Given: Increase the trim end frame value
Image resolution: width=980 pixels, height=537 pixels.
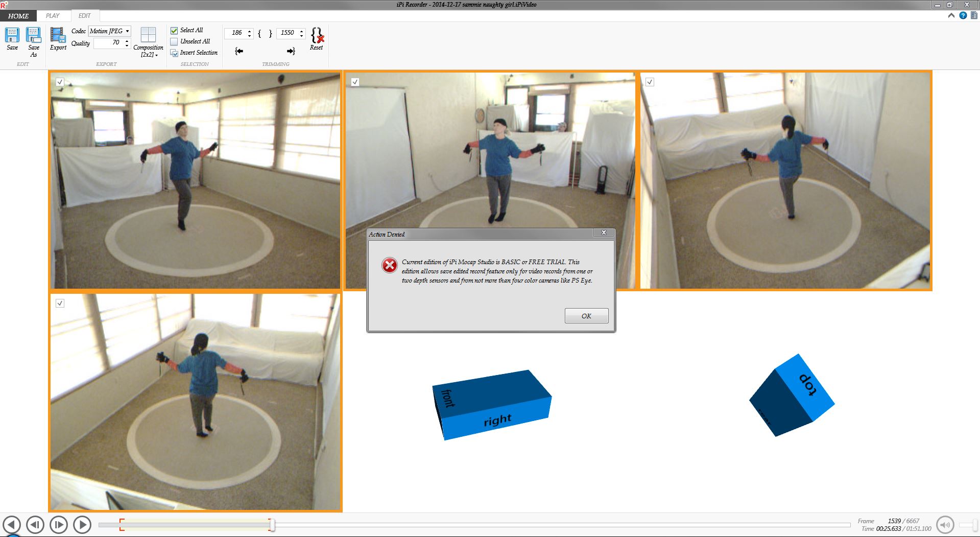Looking at the screenshot, I should [x=302, y=31].
